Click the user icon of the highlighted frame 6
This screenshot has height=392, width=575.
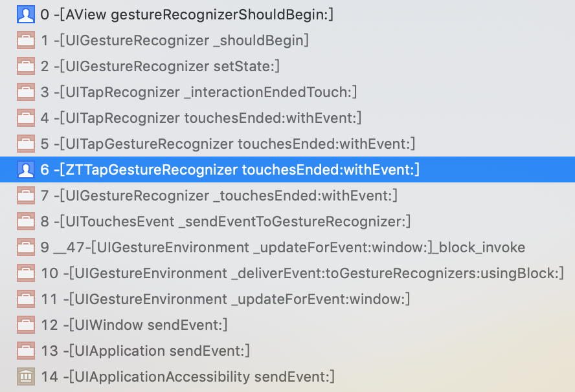(x=26, y=169)
